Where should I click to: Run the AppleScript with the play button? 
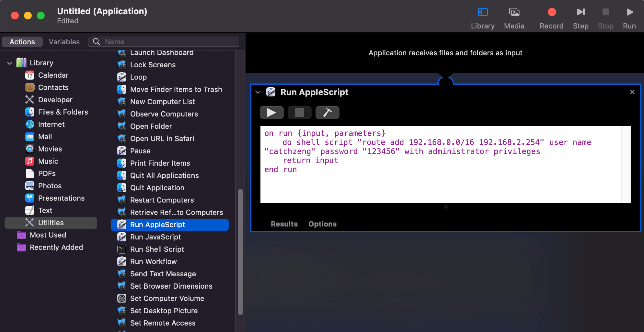pos(271,113)
